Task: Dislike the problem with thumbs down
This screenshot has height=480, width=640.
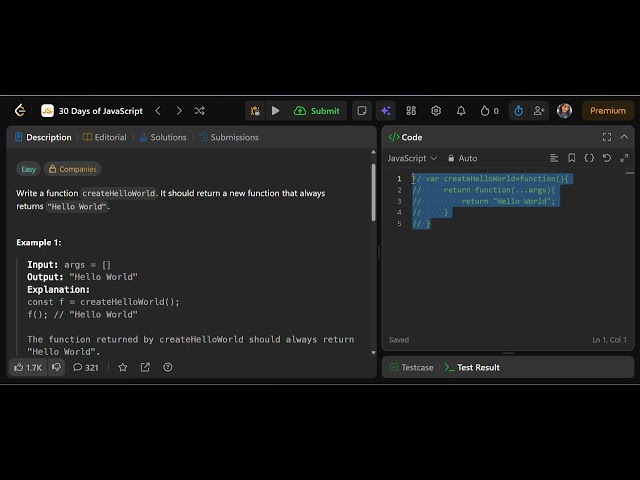Action: point(56,367)
